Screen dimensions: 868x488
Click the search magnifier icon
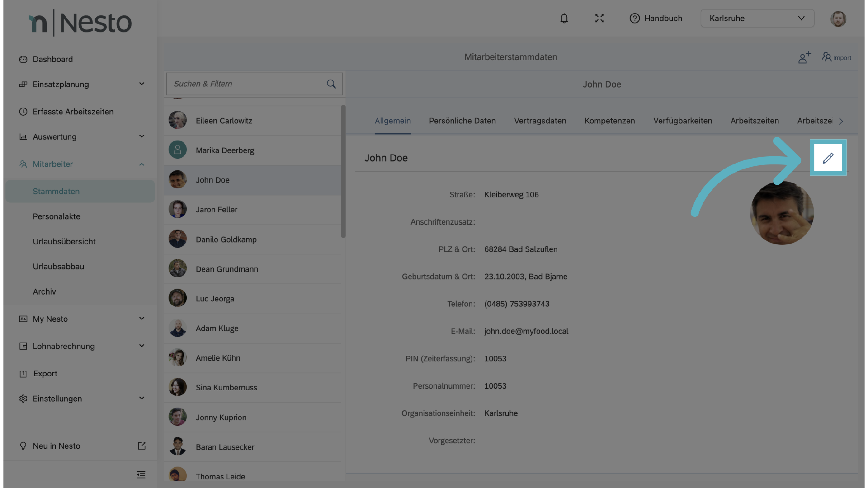331,84
